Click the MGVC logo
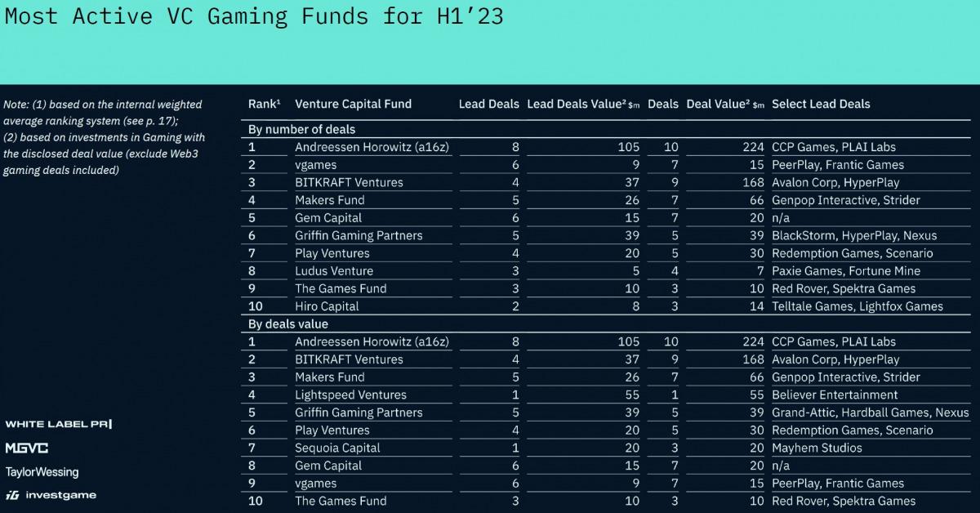980x513 pixels. tap(27, 448)
